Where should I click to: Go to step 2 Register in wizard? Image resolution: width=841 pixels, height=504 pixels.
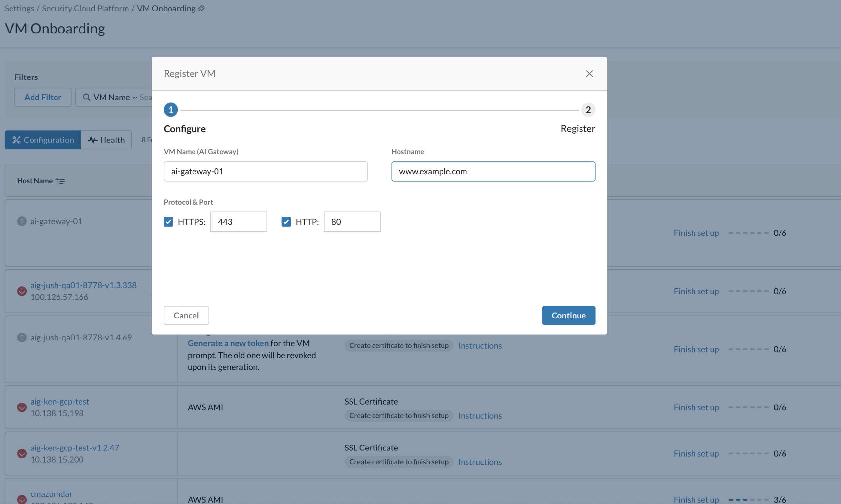point(588,110)
